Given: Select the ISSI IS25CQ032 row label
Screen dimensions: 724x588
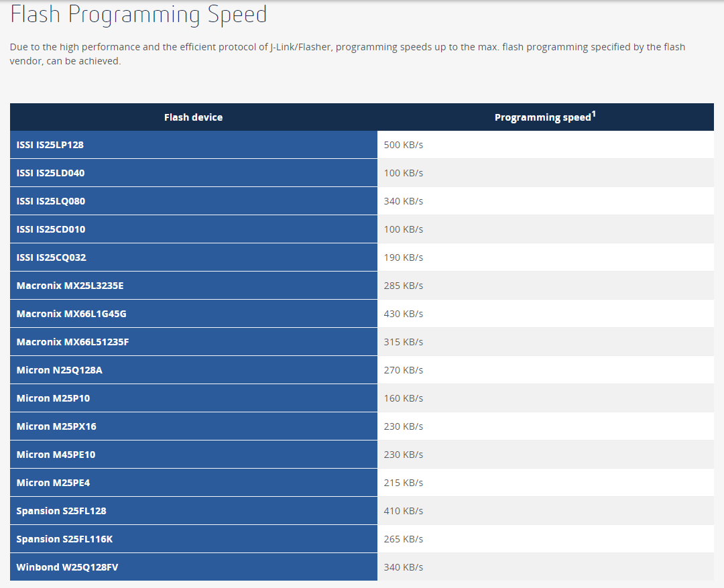Looking at the screenshot, I should 51,257.
